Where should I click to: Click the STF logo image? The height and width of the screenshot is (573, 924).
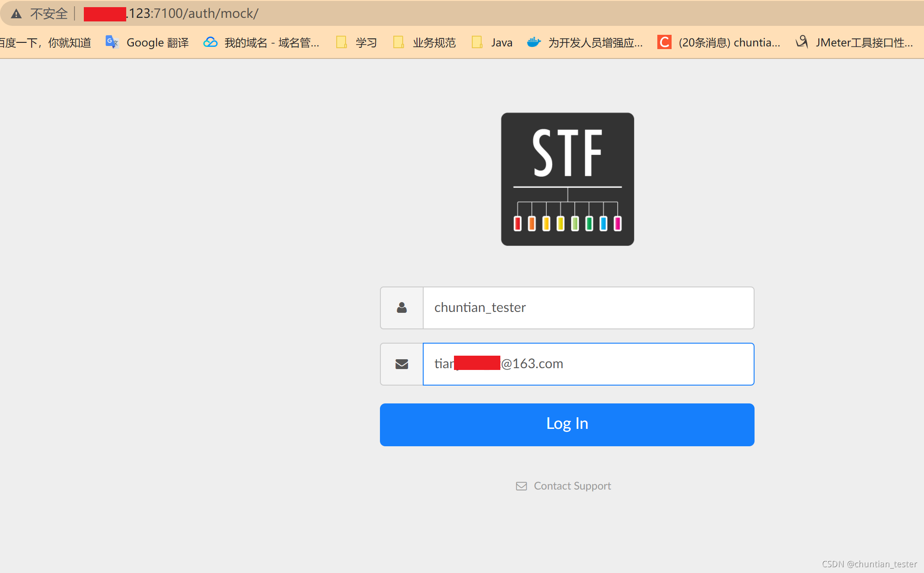pyautogui.click(x=567, y=179)
